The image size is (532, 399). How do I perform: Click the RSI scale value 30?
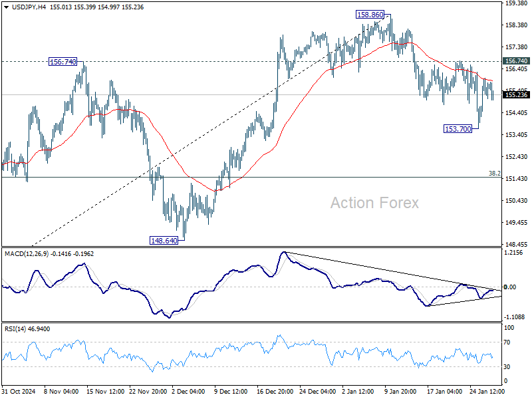tap(507, 367)
